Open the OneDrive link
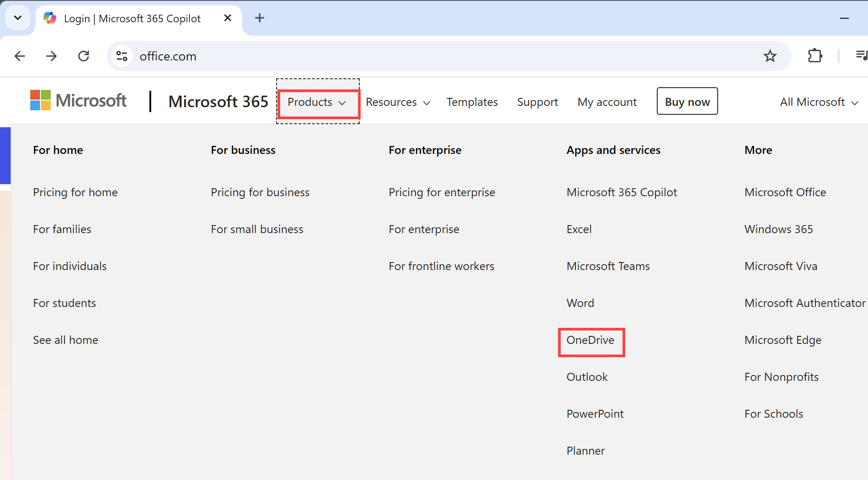868x480 pixels. (x=590, y=340)
